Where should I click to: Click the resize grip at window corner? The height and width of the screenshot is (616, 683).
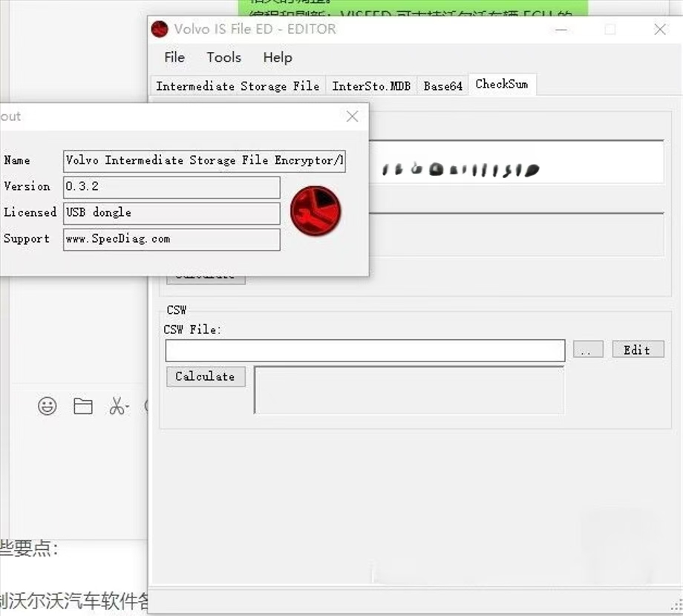pos(676,606)
